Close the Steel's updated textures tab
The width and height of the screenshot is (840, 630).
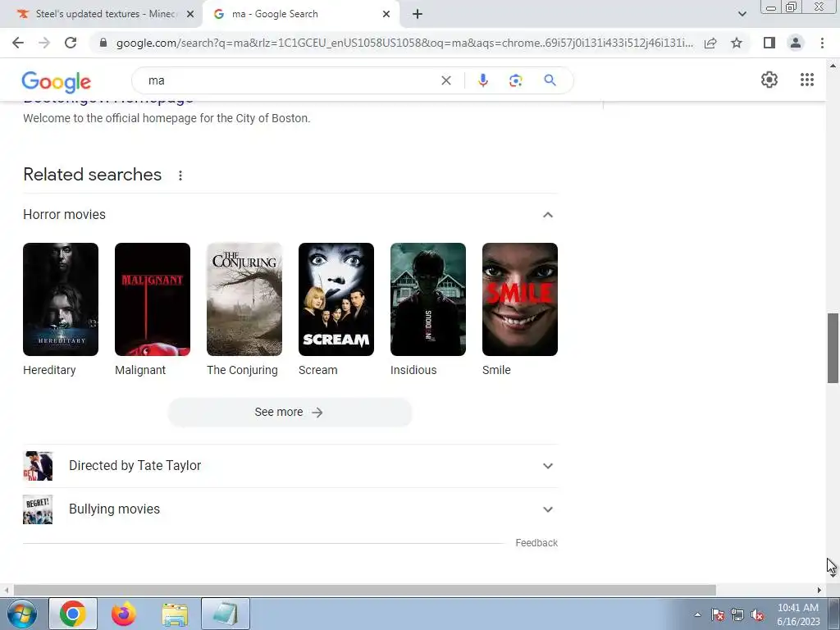pos(190,14)
